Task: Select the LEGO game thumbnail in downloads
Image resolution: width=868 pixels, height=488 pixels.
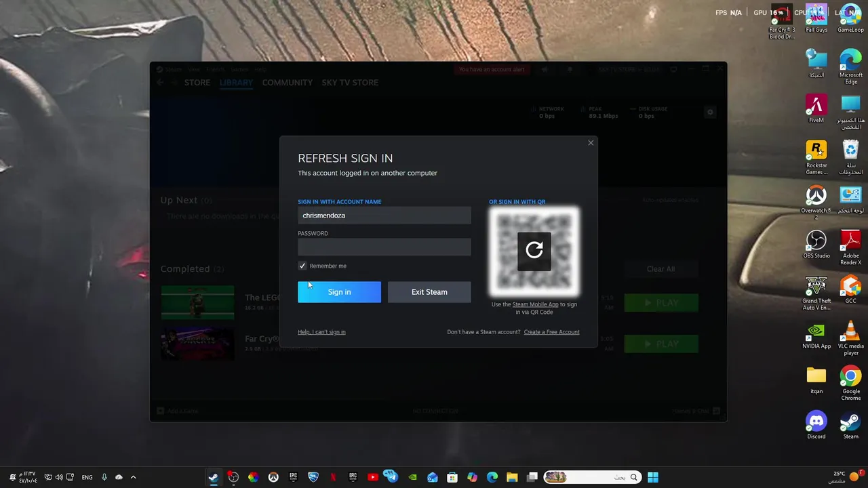Action: click(x=198, y=302)
